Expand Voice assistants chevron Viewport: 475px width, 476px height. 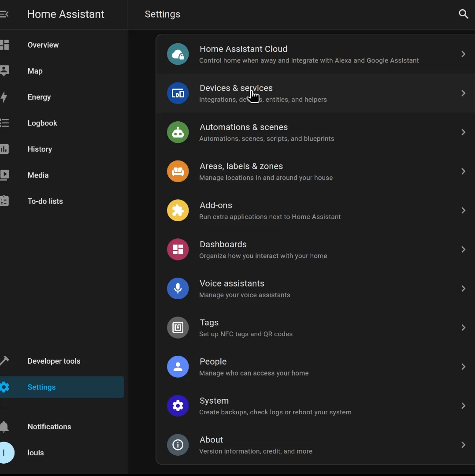463,288
